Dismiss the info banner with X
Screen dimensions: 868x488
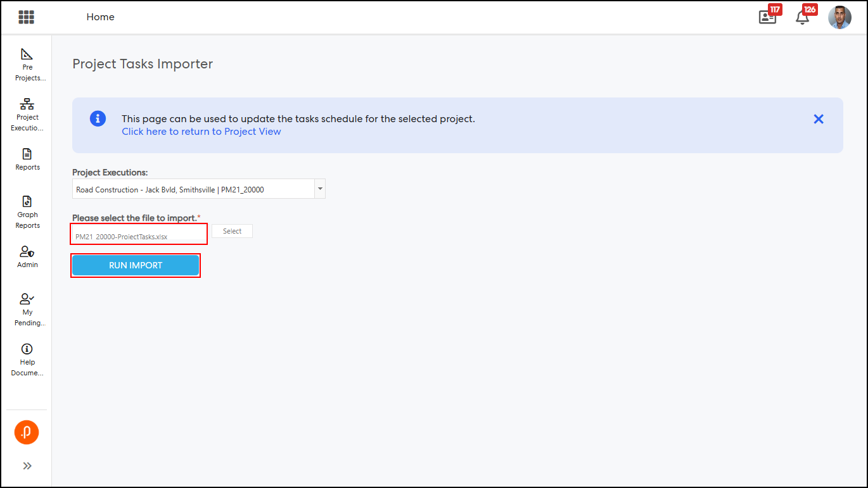819,119
